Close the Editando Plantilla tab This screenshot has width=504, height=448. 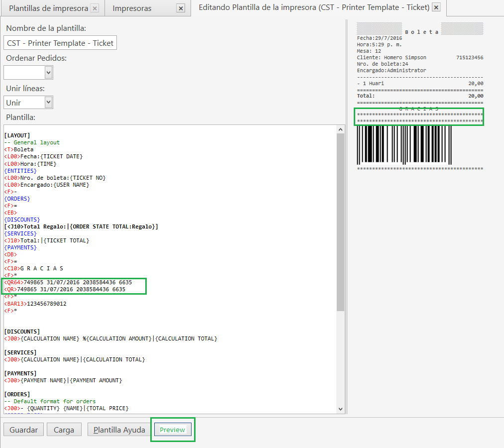pos(436,7)
